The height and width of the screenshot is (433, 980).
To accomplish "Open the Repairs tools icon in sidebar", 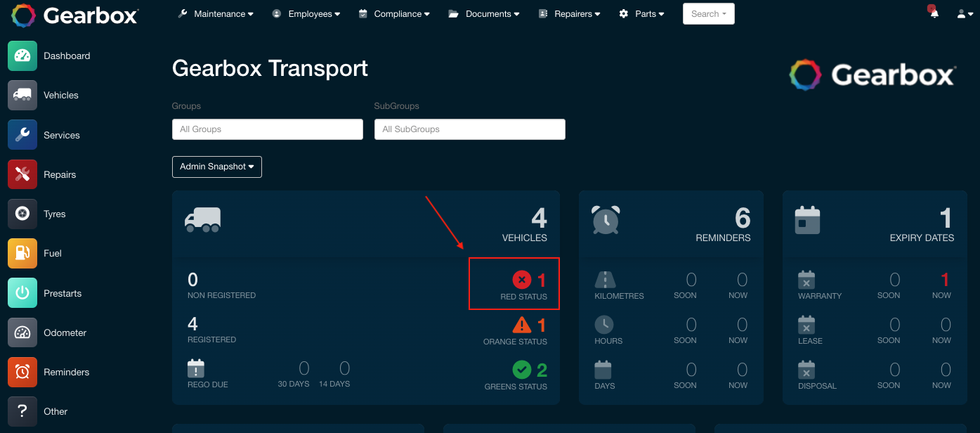I will [x=22, y=174].
